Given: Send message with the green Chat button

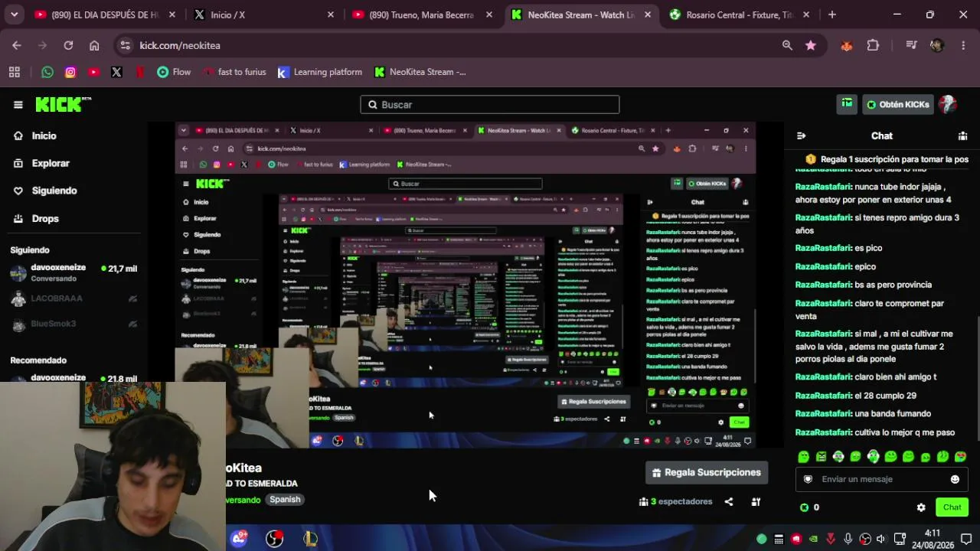Looking at the screenshot, I should 952,507.
